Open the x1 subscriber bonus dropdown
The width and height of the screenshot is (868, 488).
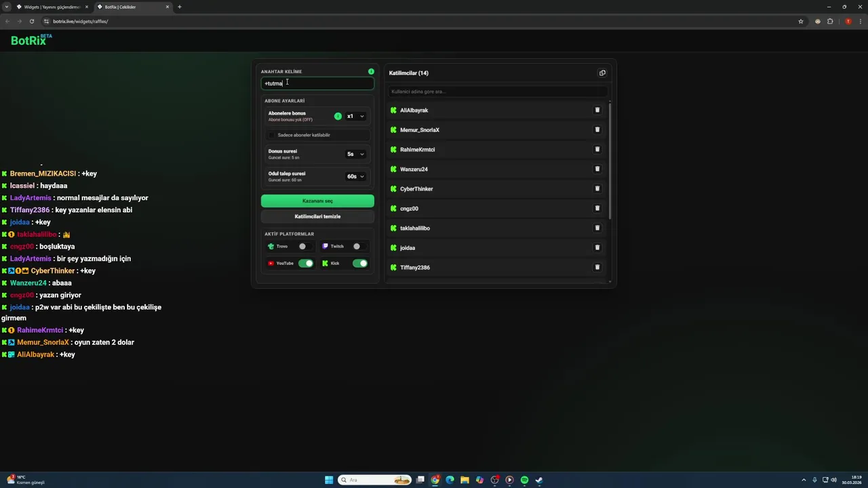[x=355, y=116]
